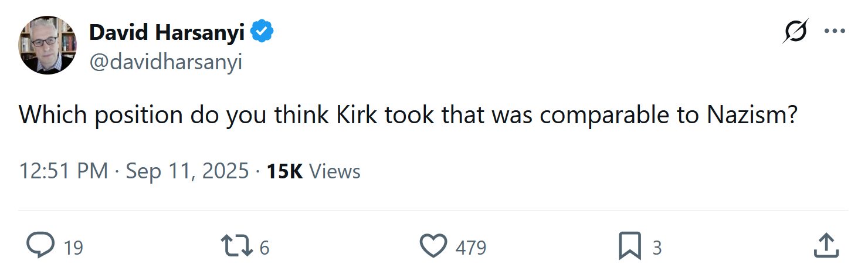
Task: Like the tweet with the heart icon
Action: (x=434, y=246)
